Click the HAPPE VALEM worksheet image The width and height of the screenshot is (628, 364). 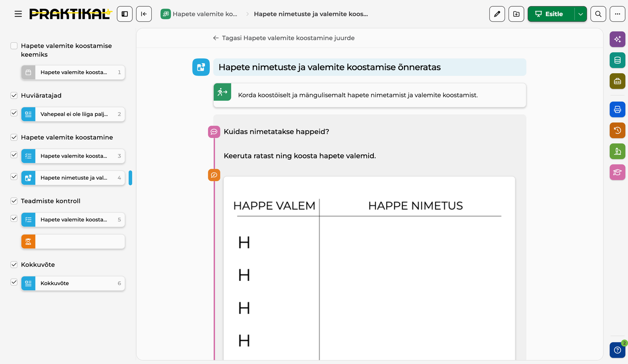pyautogui.click(x=369, y=268)
